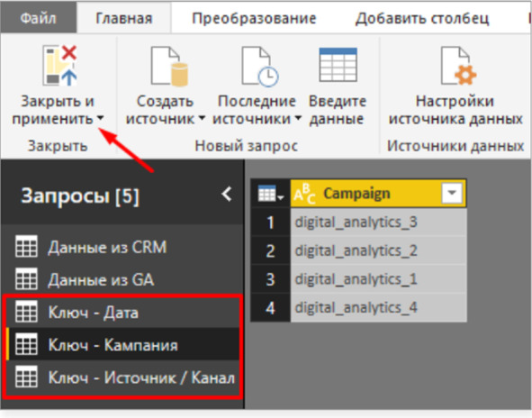
Task: Open Настройки источника данных gear icon
Action: (458, 66)
